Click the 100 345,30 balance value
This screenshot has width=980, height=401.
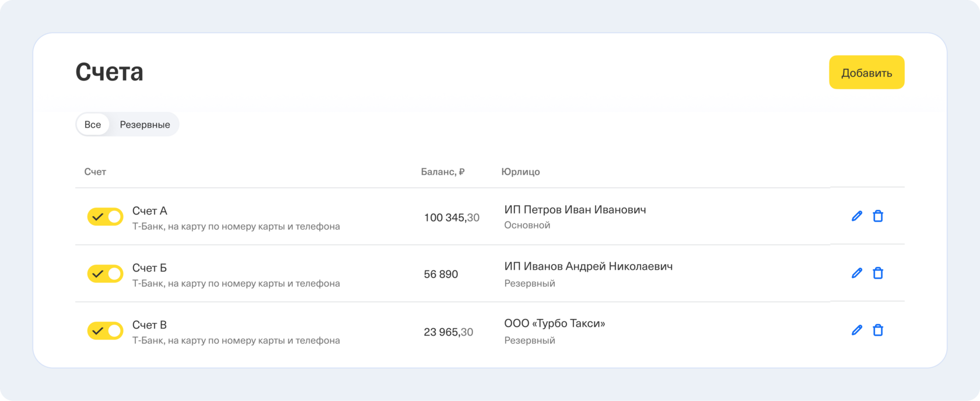[x=452, y=218]
